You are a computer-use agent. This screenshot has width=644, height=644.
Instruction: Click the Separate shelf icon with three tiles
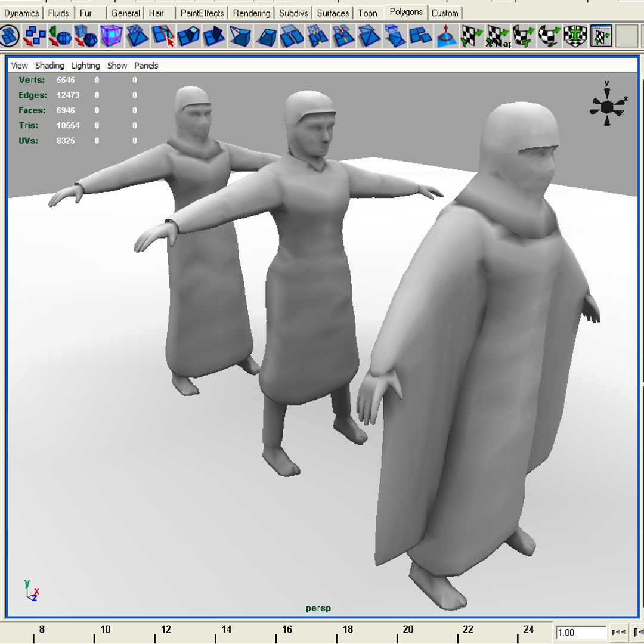click(420, 36)
